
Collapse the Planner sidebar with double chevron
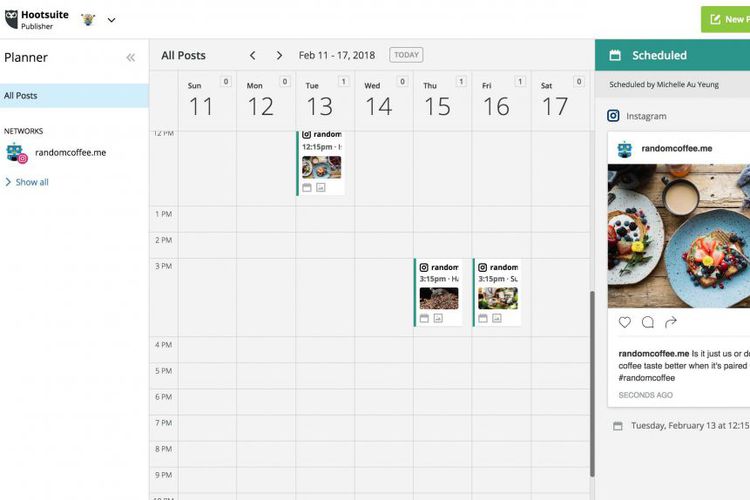click(x=131, y=58)
